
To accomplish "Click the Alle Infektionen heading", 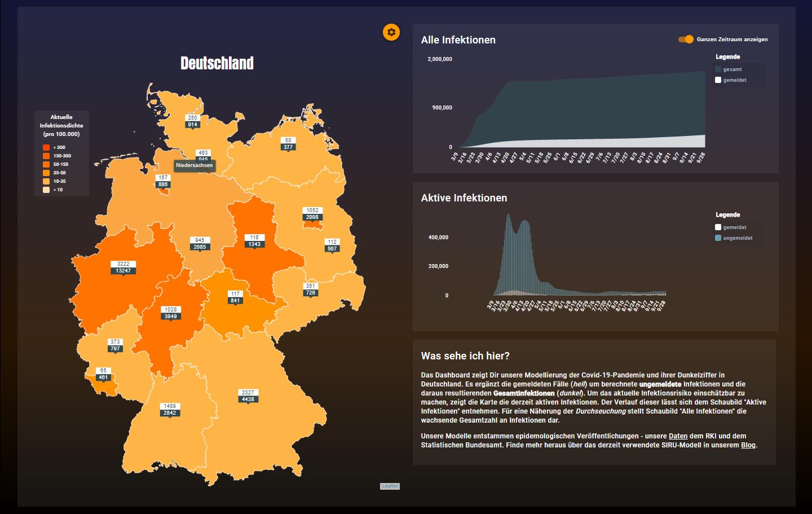I will (458, 40).
